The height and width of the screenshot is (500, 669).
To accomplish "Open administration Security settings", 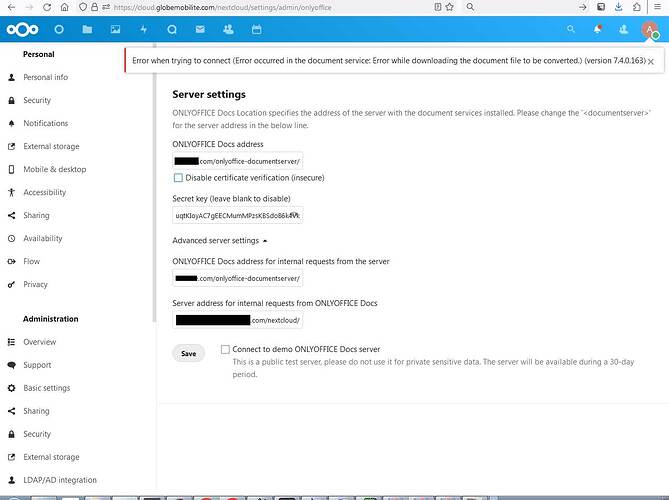I will pos(37,434).
